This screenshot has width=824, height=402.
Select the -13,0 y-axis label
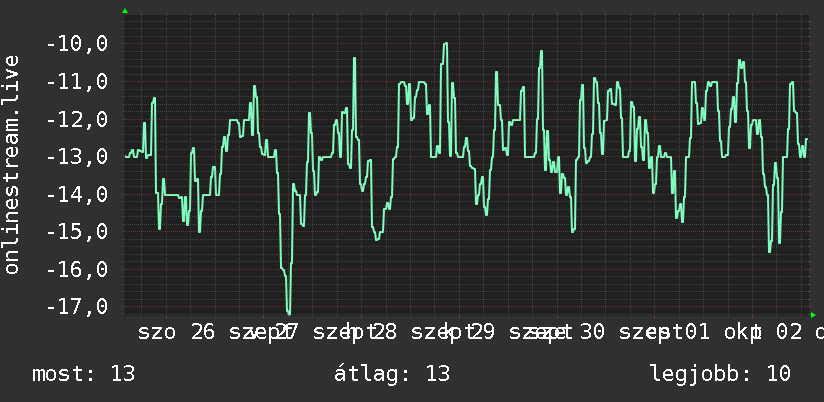[77, 157]
